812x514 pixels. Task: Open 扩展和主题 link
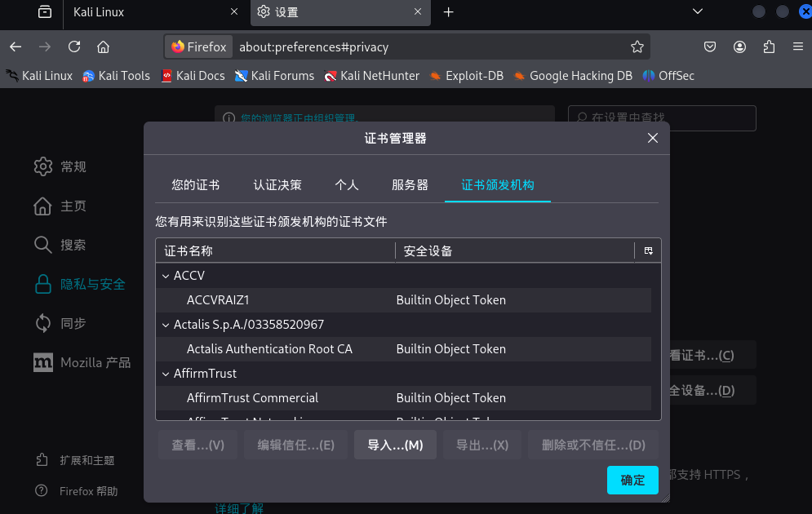point(75,460)
